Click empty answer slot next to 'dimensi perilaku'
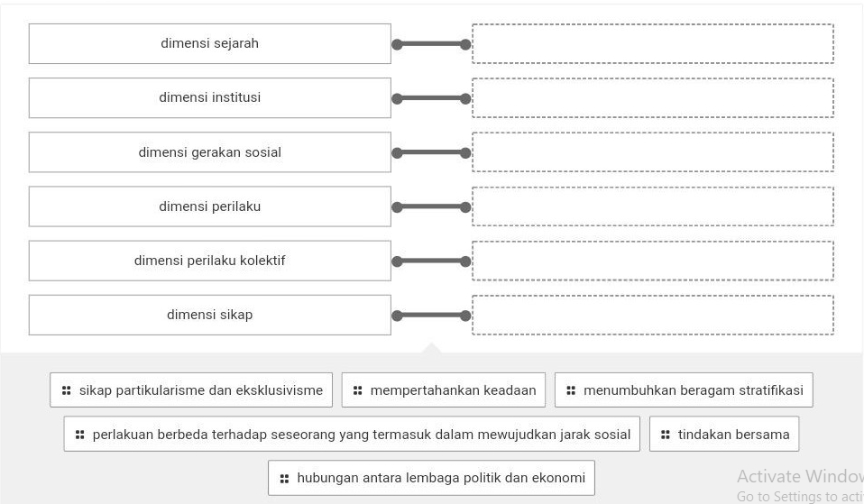Viewport: 864px width, 504px height. [652, 206]
